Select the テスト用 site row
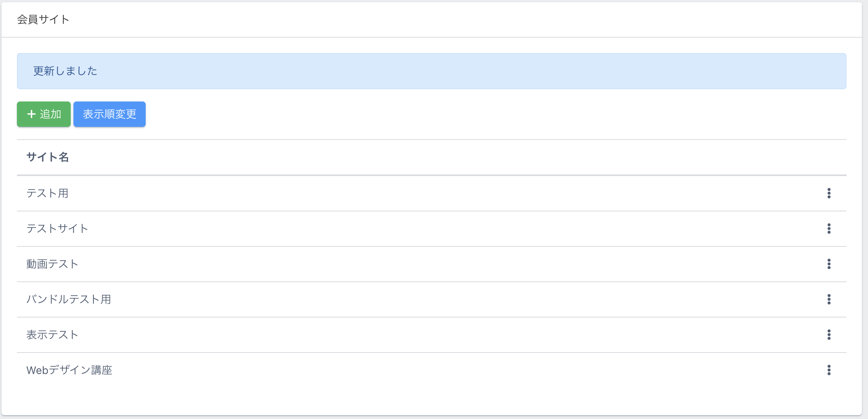The image size is (868, 419). click(x=47, y=193)
